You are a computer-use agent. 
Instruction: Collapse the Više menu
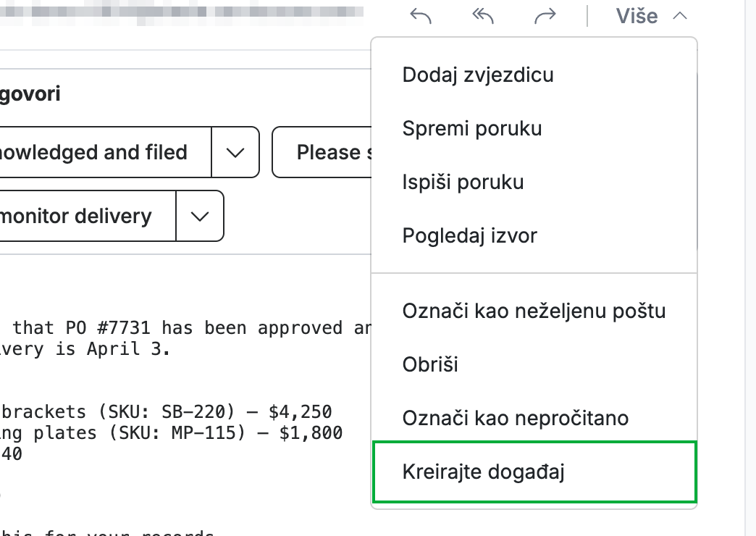[x=651, y=17]
